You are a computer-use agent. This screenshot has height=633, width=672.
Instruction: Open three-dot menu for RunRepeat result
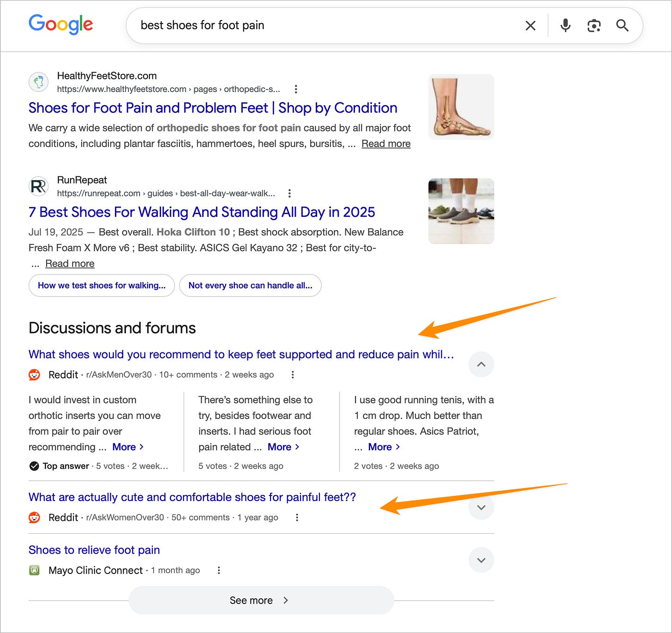tap(289, 193)
